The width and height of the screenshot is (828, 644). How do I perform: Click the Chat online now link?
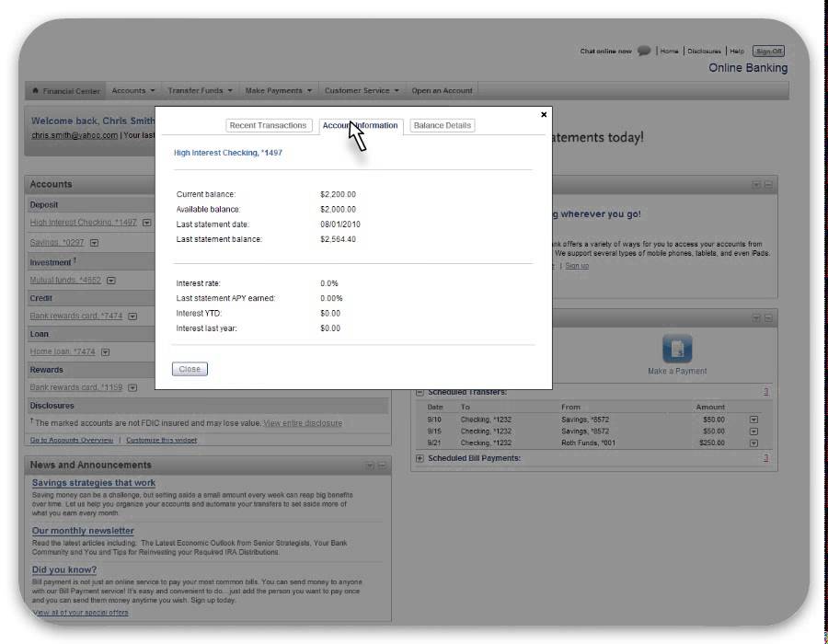click(605, 52)
